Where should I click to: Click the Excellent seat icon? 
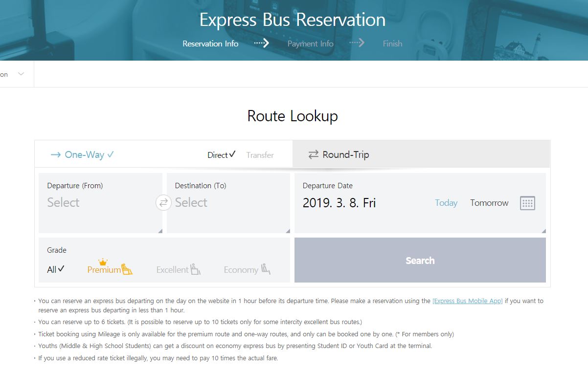196,269
